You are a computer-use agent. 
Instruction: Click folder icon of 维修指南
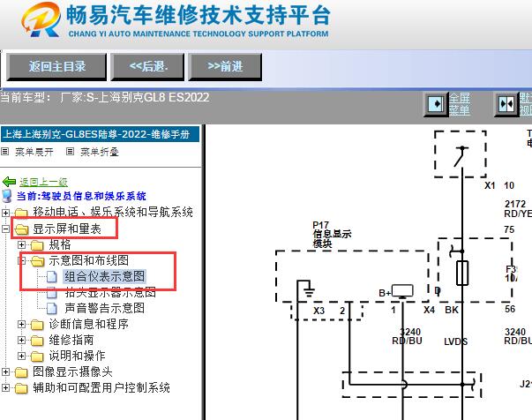point(37,341)
